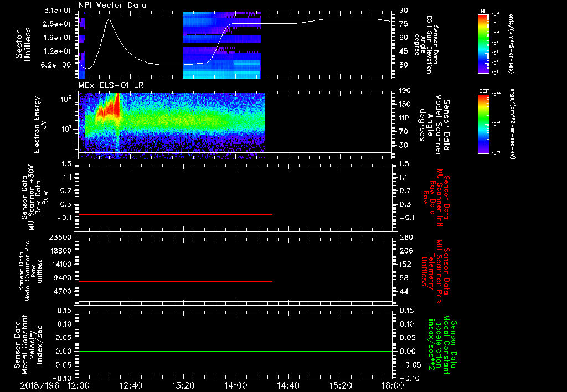Screen dimensions: 567x392
Task: Click the 9400 scanner position tick
Action: point(63,278)
